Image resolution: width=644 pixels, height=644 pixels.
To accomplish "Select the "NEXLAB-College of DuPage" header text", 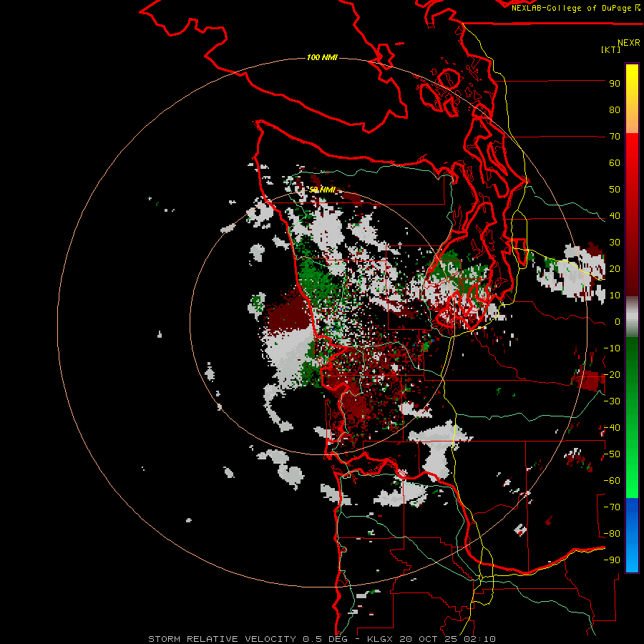I will (x=572, y=8).
